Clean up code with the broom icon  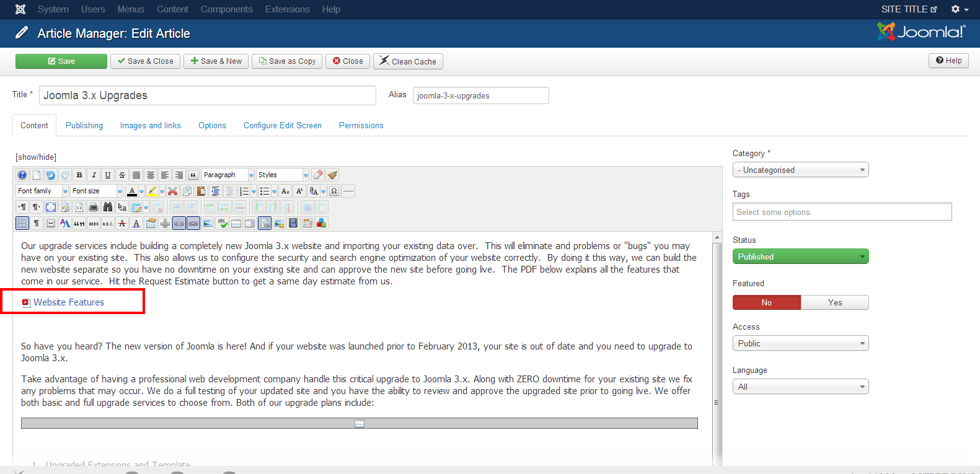[x=332, y=175]
